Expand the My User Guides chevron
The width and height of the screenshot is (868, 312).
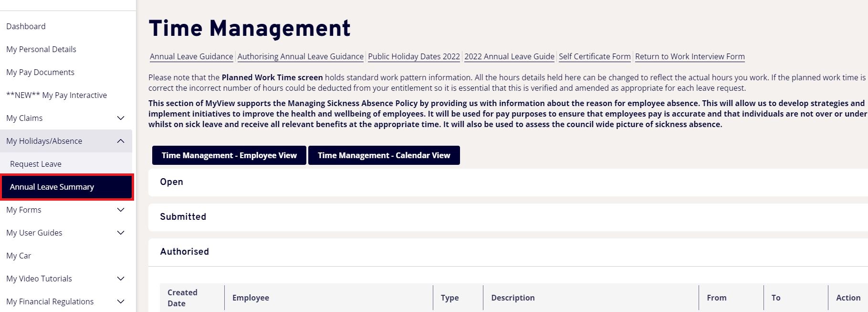(x=121, y=233)
